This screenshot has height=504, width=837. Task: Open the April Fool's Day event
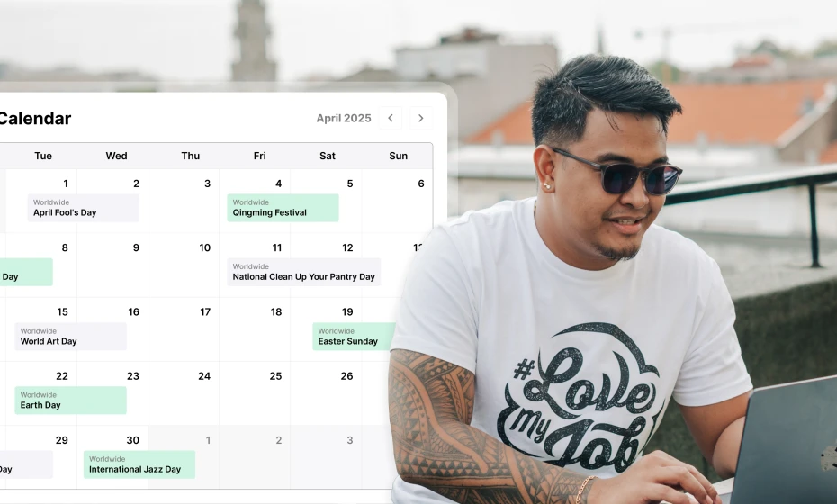click(83, 208)
